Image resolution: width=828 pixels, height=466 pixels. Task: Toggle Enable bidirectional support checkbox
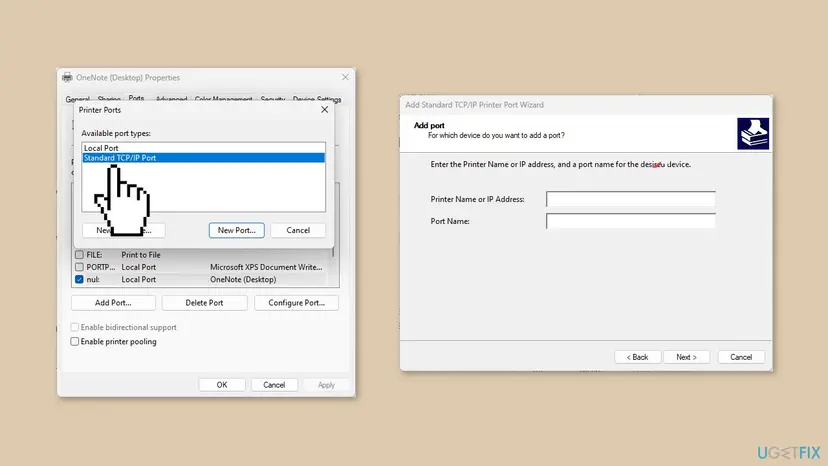tap(74, 327)
